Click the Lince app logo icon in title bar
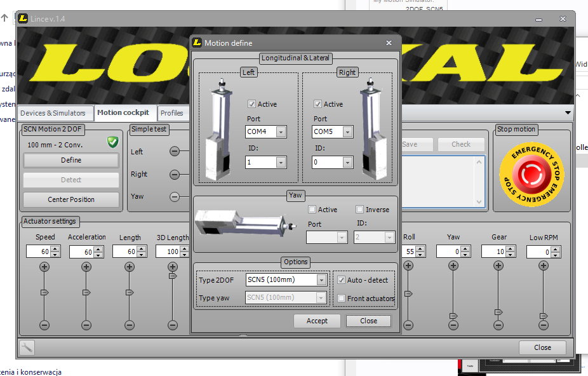This screenshot has width=588, height=376. (23, 18)
